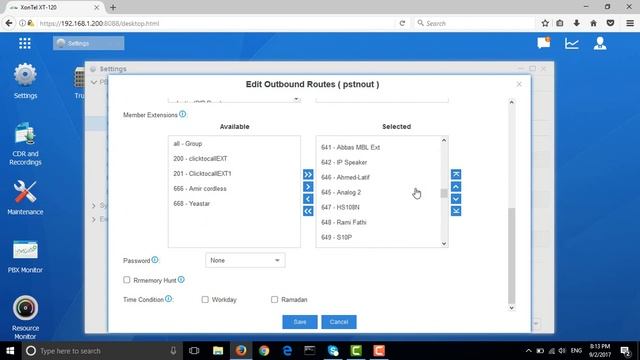Launch PBX Monitor
Image resolution: width=640 pixels, height=360 pixels.
(x=25, y=256)
